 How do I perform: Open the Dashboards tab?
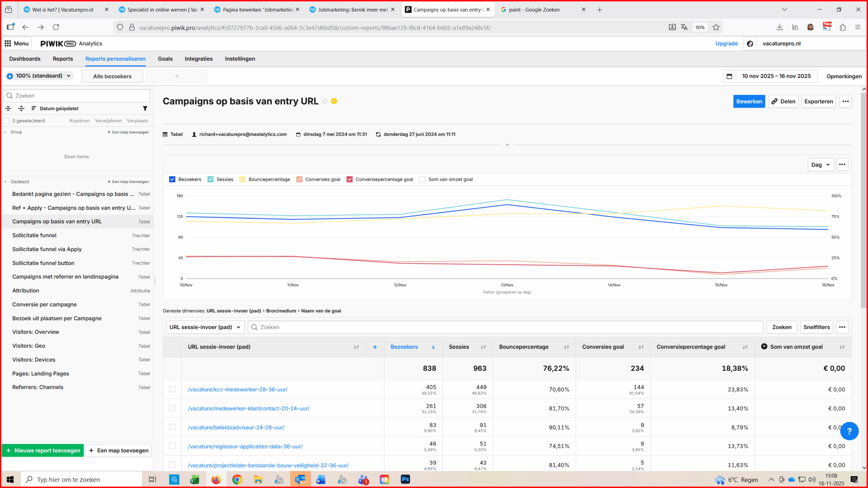25,59
